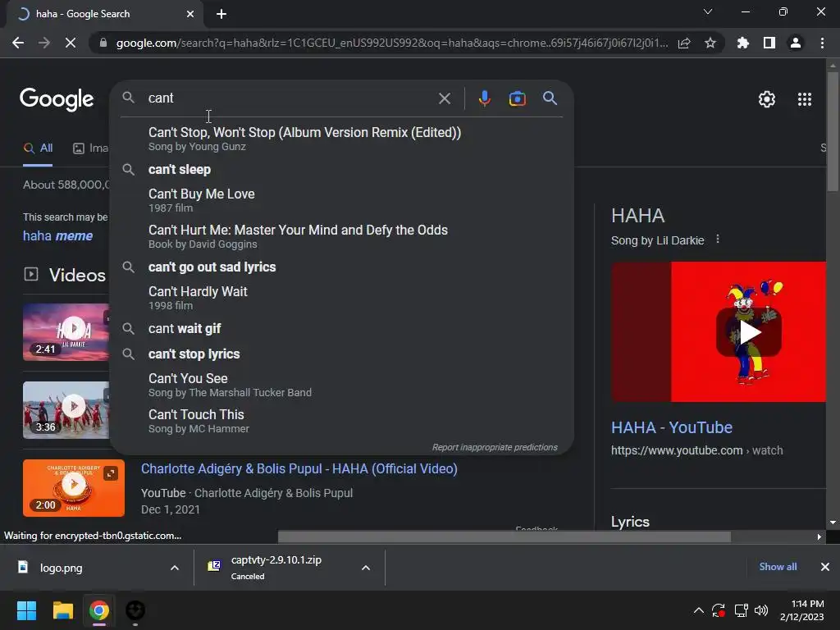This screenshot has height=630, width=840.
Task: Open File Explorer from taskbar
Action: [x=62, y=610]
